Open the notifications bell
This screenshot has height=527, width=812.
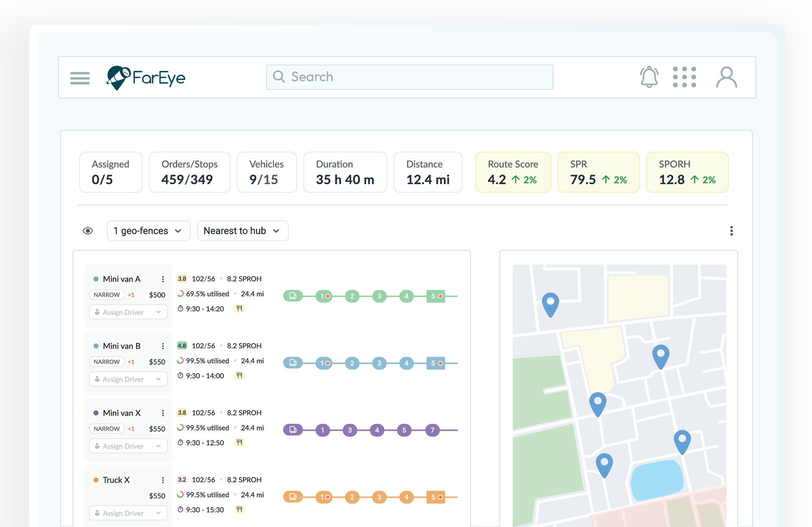[x=649, y=77]
